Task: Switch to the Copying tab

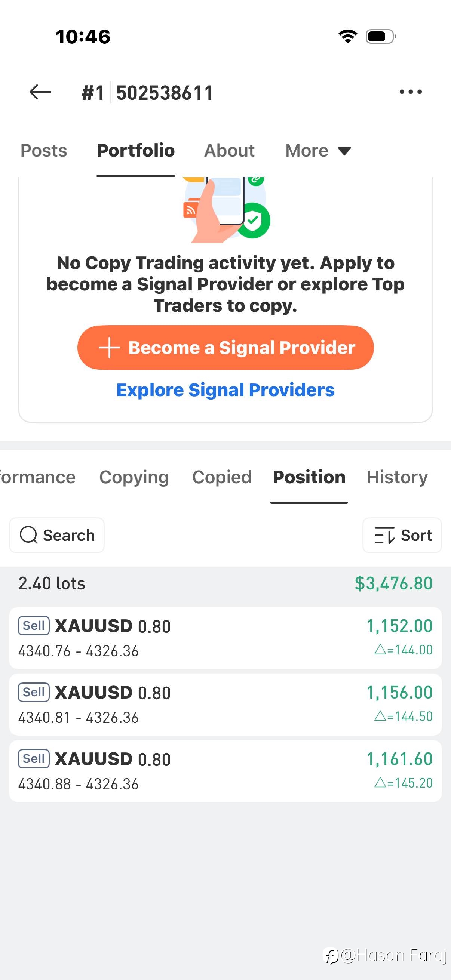Action: [134, 477]
